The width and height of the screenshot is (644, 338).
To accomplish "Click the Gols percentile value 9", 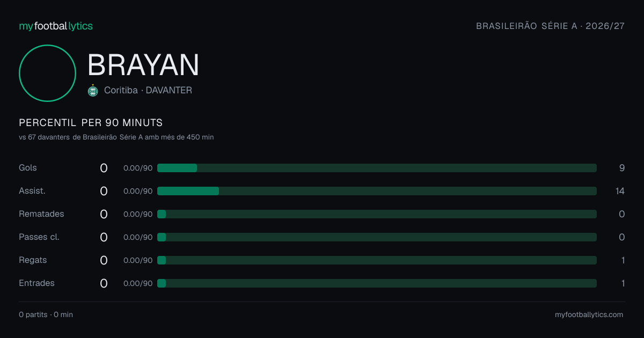I will coord(622,168).
